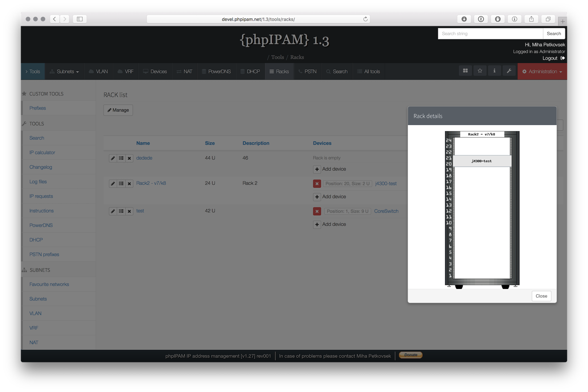Open IP requests in the sidebar
This screenshot has width=588, height=392.
(41, 196)
